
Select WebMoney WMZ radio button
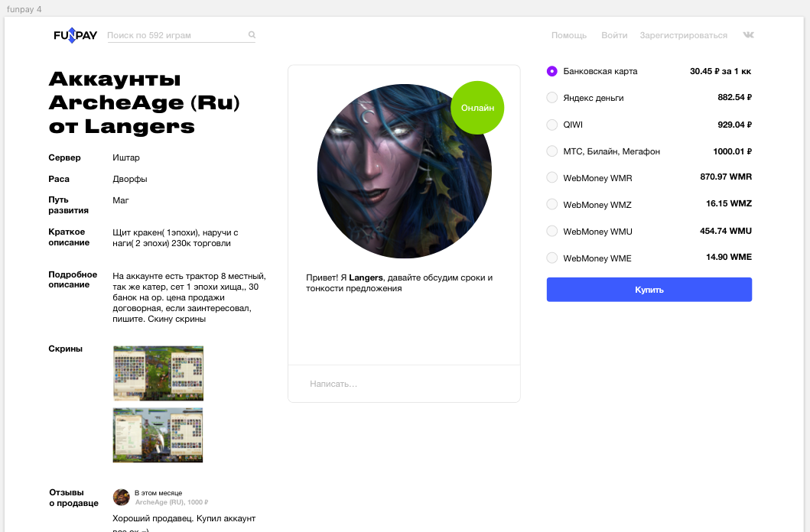tap(551, 204)
